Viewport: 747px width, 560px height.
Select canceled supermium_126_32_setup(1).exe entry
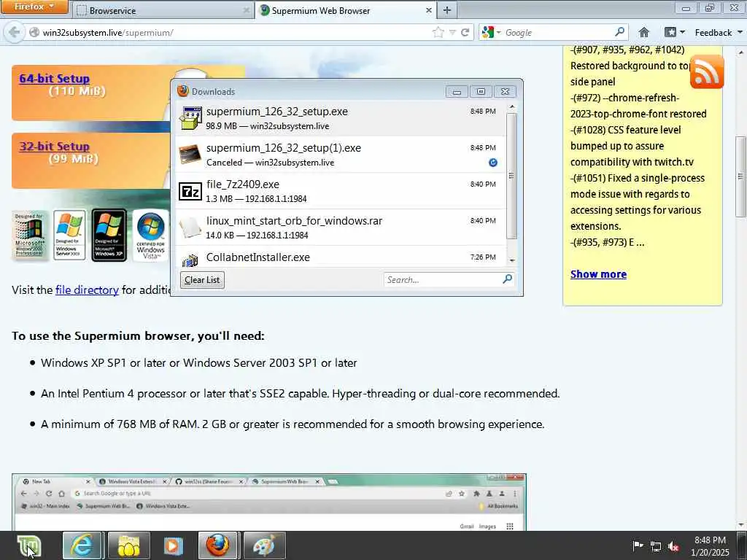point(340,155)
